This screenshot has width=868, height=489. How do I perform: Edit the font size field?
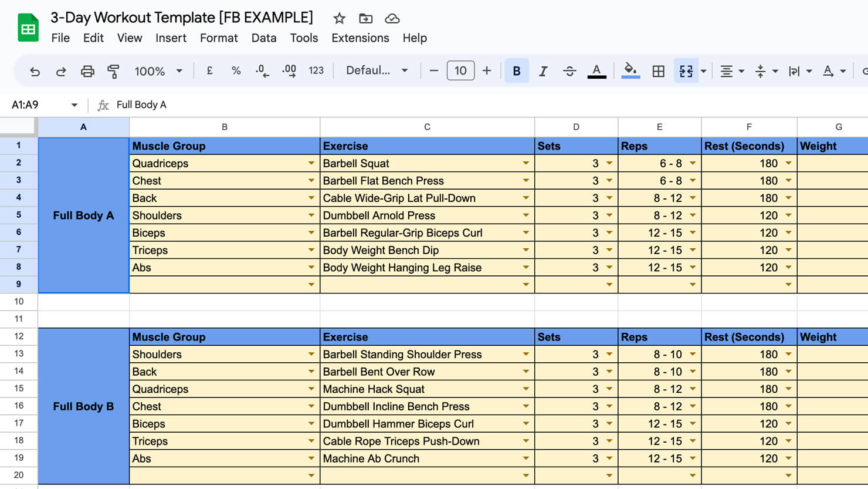point(460,70)
